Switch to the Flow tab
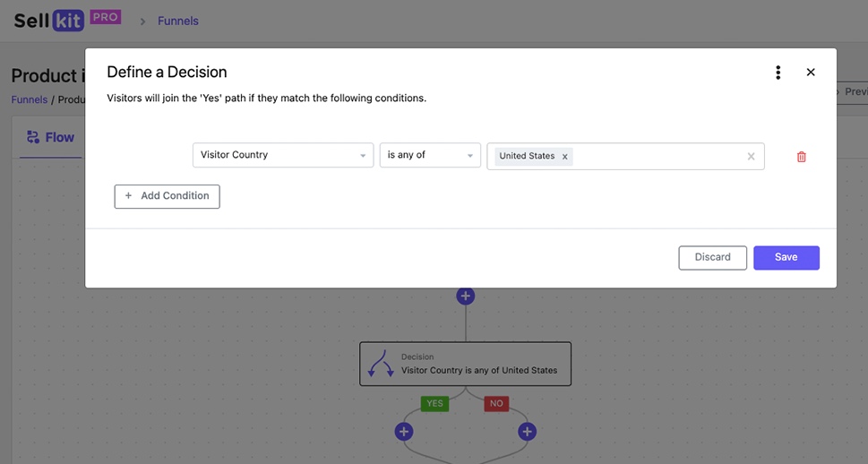 click(50, 137)
